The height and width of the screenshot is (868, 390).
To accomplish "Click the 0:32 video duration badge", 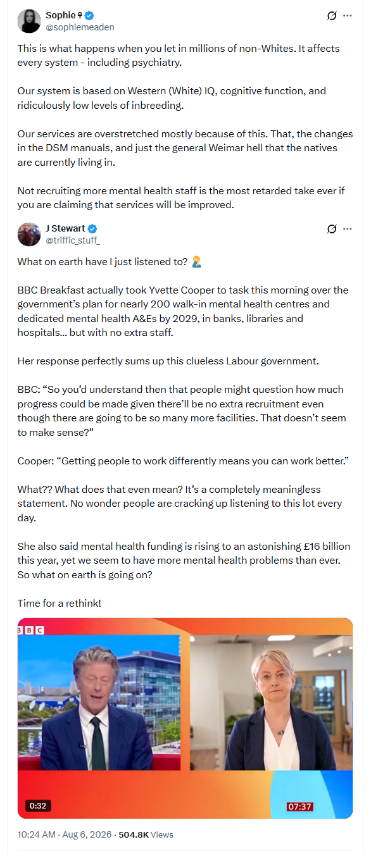I will click(38, 805).
